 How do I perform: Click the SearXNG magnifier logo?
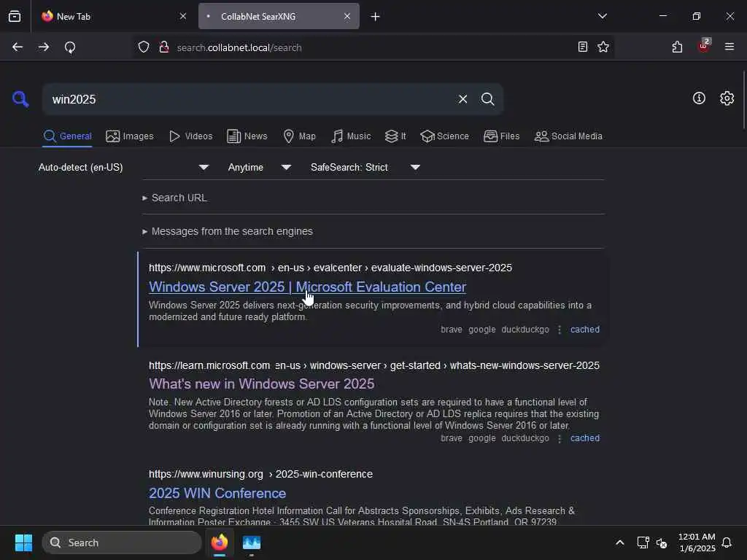(20, 99)
